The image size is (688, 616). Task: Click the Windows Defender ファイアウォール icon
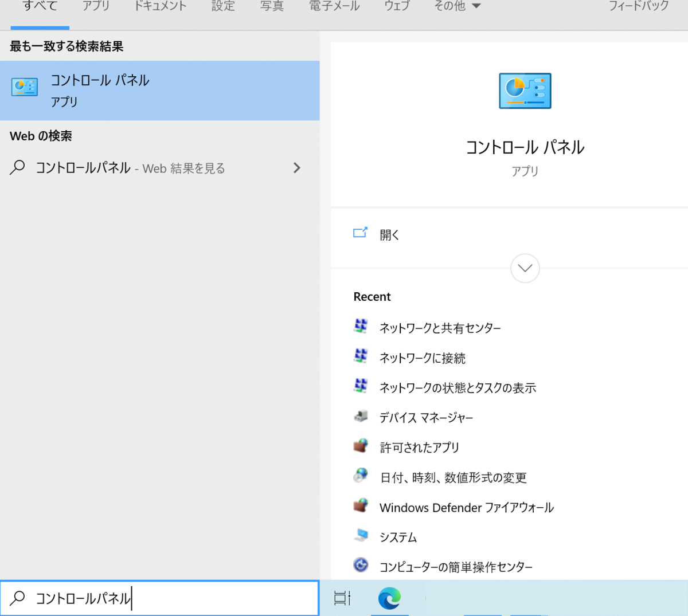(x=361, y=505)
